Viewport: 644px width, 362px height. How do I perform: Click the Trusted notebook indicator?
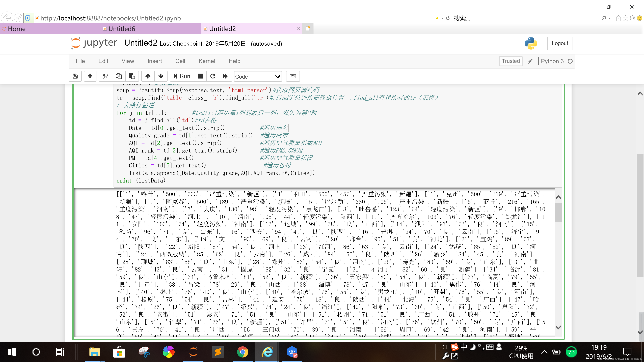pos(511,61)
